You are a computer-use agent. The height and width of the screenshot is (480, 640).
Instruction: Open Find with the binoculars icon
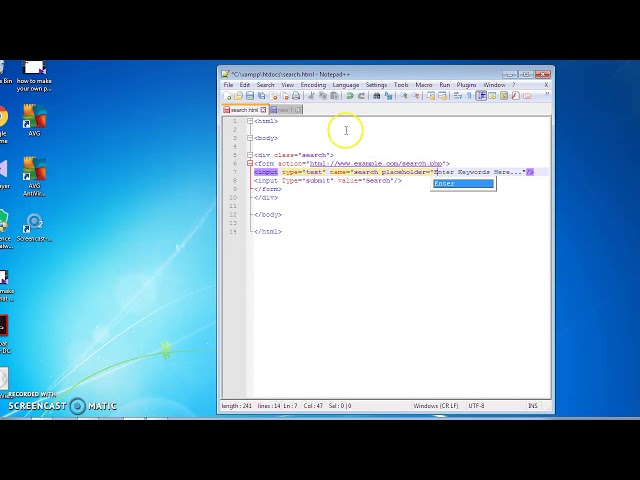(377, 96)
